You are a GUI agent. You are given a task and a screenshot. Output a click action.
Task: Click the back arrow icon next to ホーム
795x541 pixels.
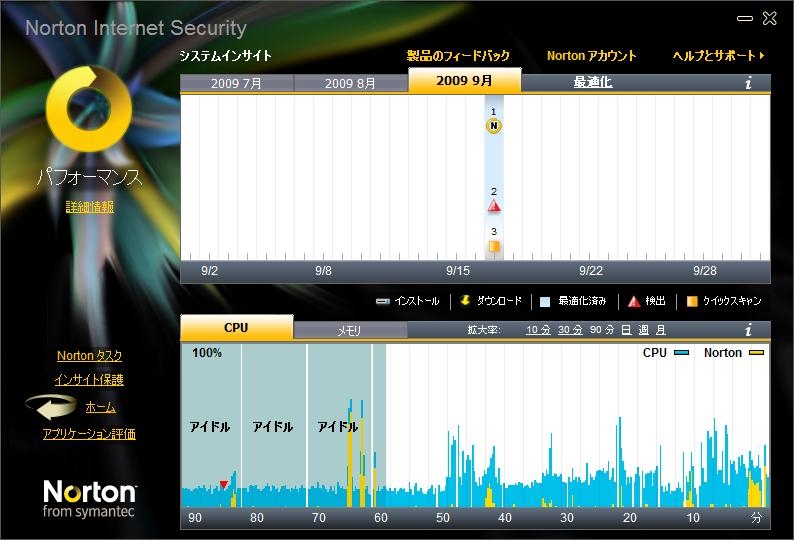tap(51, 408)
